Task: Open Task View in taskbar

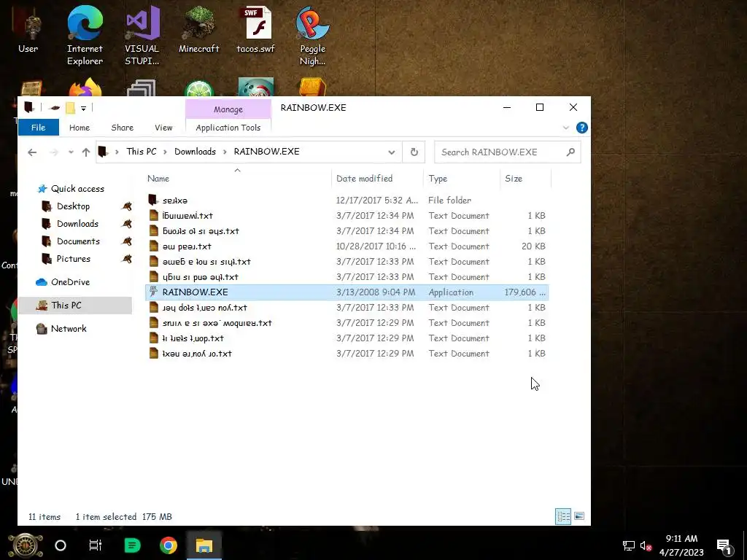Action: click(96, 545)
